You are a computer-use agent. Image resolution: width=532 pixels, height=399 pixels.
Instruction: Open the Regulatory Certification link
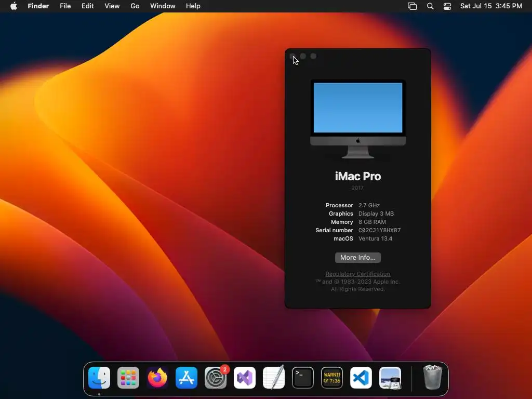click(358, 274)
